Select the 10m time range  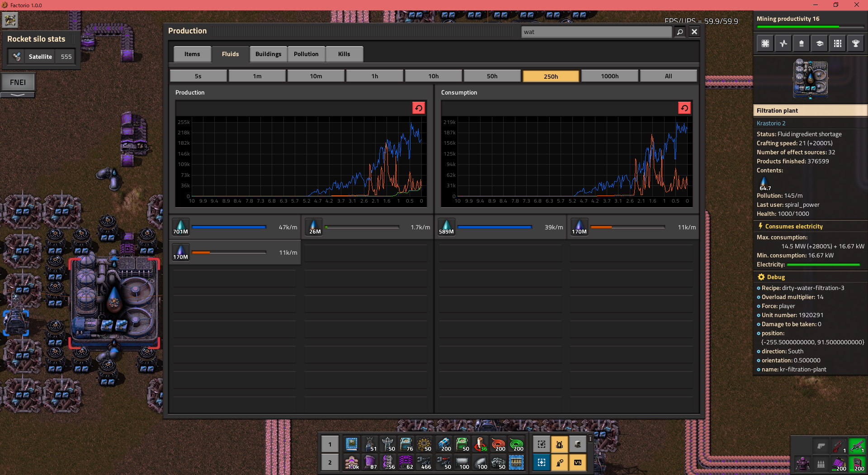point(316,76)
